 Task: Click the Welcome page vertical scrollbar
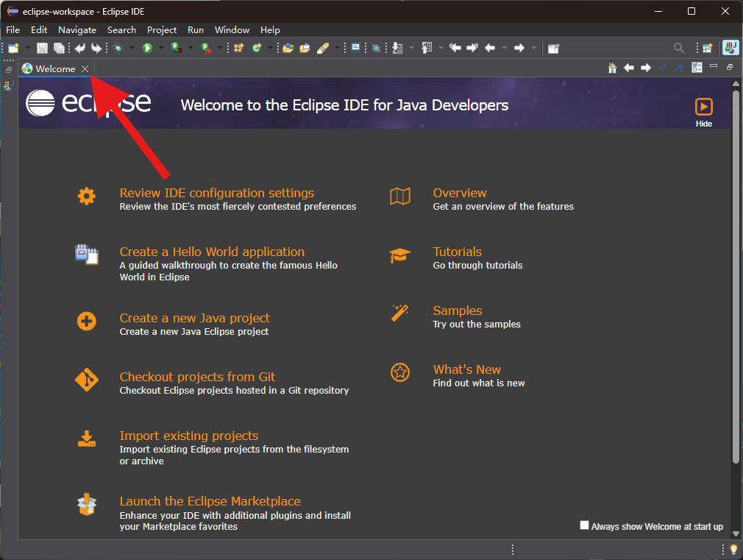736,277
